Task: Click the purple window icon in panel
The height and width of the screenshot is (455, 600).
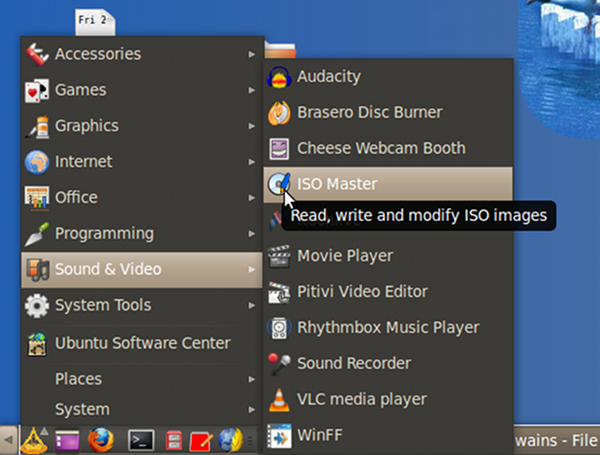Action: point(67,440)
